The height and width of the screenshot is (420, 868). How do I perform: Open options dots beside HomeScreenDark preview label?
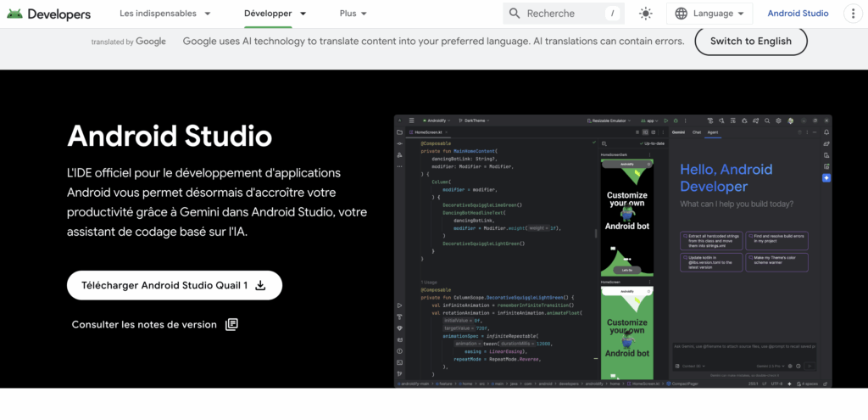coord(648,154)
